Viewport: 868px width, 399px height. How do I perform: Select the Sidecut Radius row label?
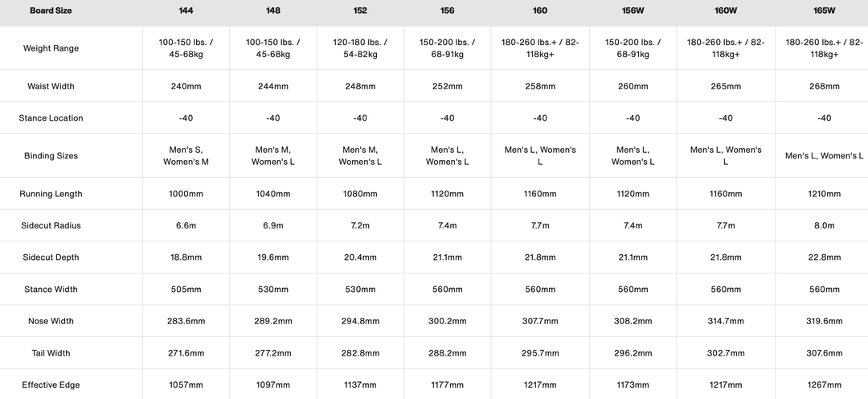pyautogui.click(x=52, y=226)
